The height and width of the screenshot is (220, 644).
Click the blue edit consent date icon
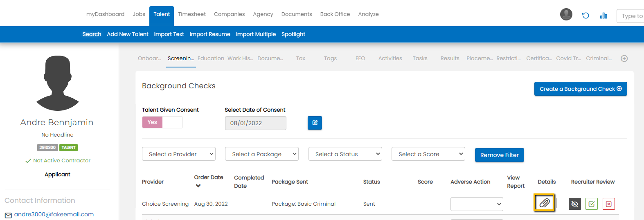[x=315, y=123]
